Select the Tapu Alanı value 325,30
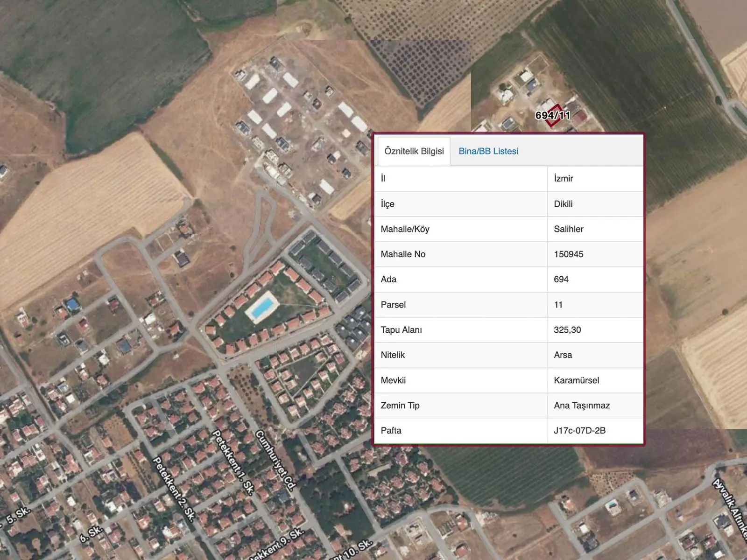This screenshot has height=560, width=747. pyautogui.click(x=567, y=330)
